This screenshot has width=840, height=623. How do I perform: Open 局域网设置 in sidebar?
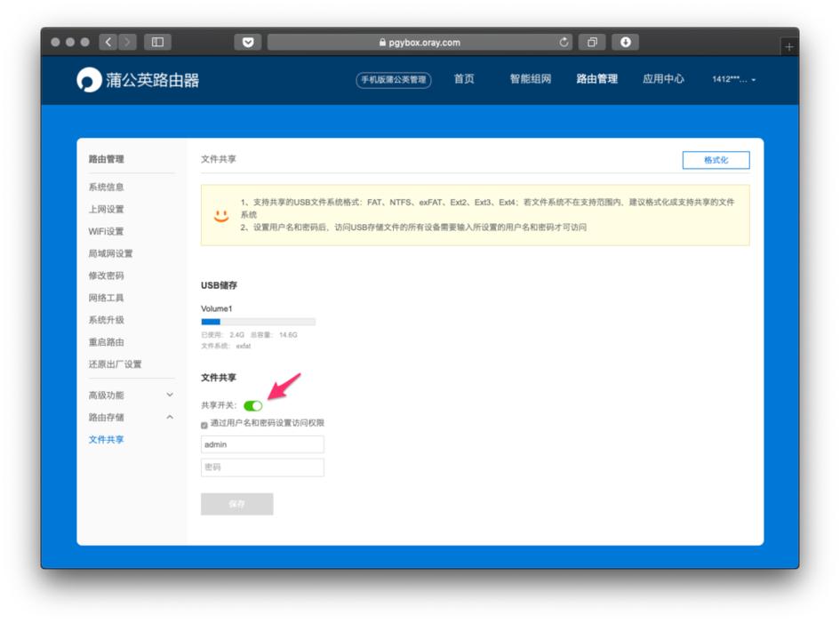[110, 253]
